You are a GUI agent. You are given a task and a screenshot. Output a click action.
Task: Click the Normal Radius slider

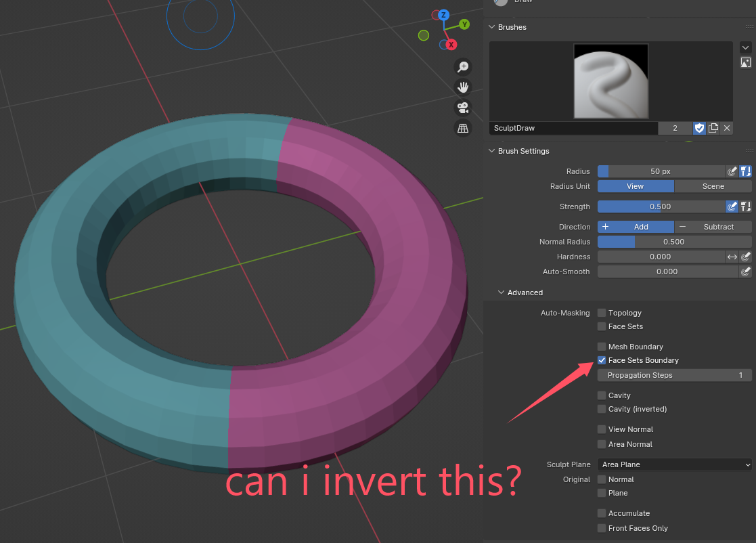(x=675, y=242)
